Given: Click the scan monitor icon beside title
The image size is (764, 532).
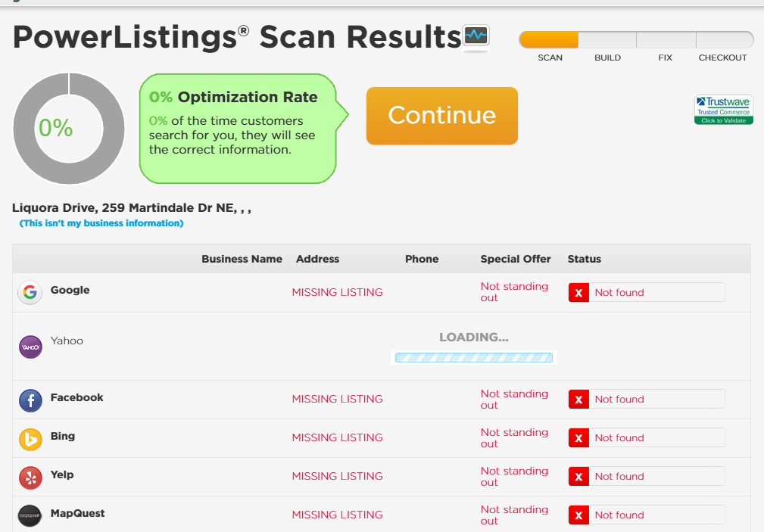Looking at the screenshot, I should click(x=476, y=36).
